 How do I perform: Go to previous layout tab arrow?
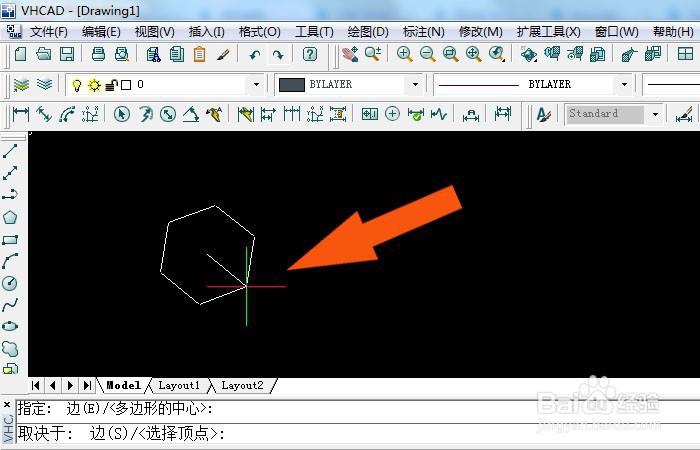click(53, 385)
